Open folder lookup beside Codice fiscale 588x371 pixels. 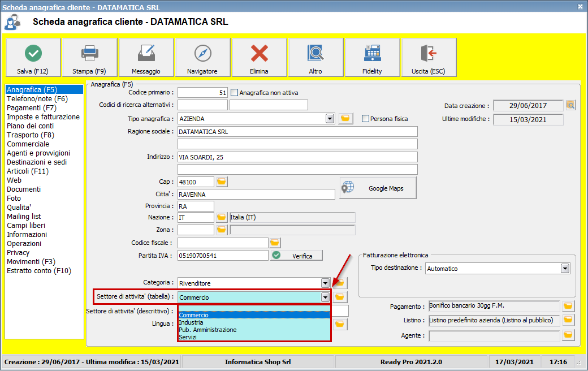pyautogui.click(x=275, y=243)
